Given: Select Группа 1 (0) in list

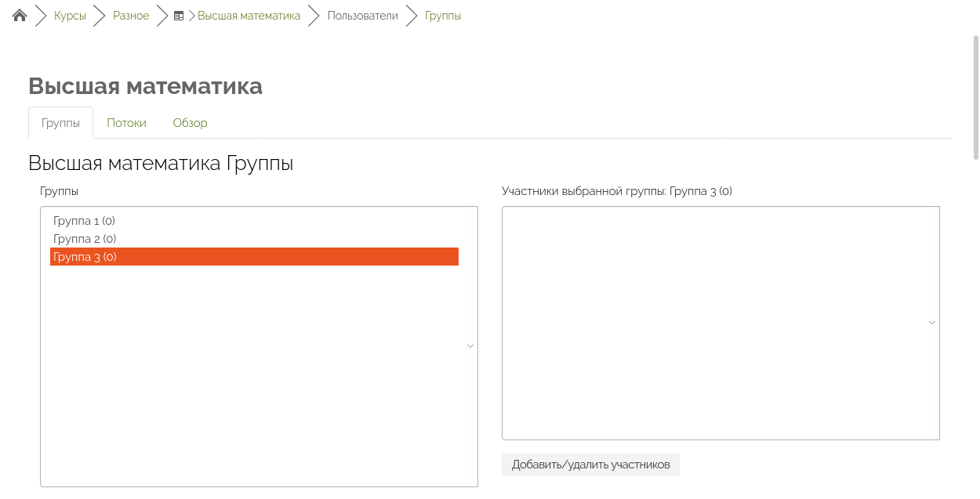Looking at the screenshot, I should point(84,221).
